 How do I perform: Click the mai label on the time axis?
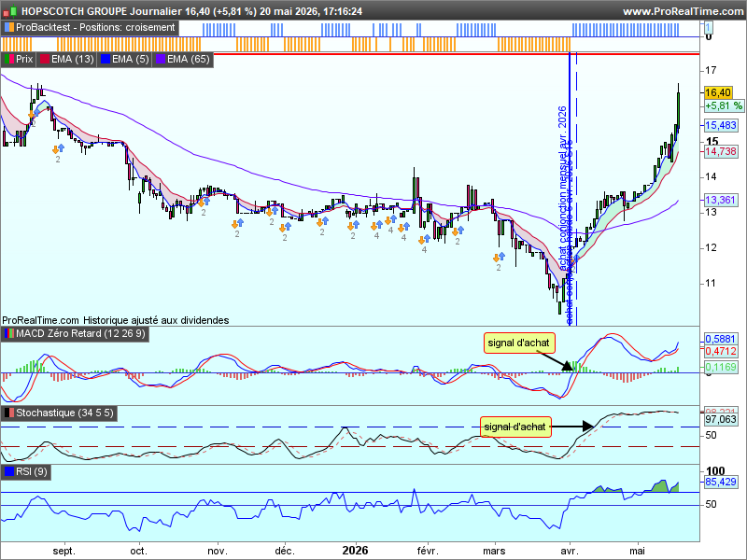(637, 551)
